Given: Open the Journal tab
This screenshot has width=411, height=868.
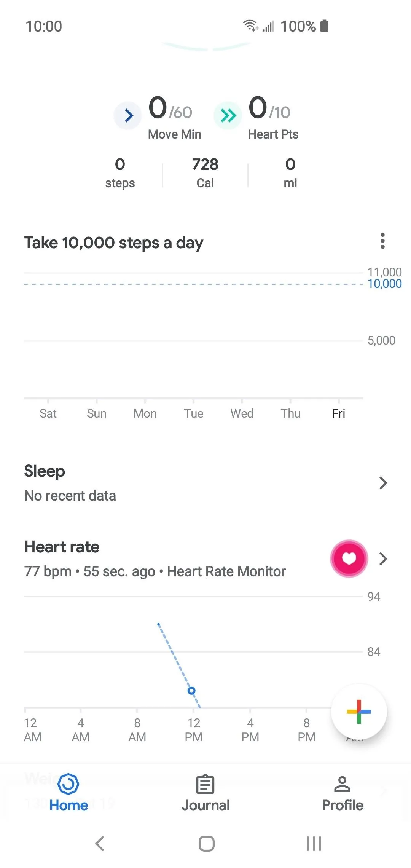Looking at the screenshot, I should pos(205,793).
